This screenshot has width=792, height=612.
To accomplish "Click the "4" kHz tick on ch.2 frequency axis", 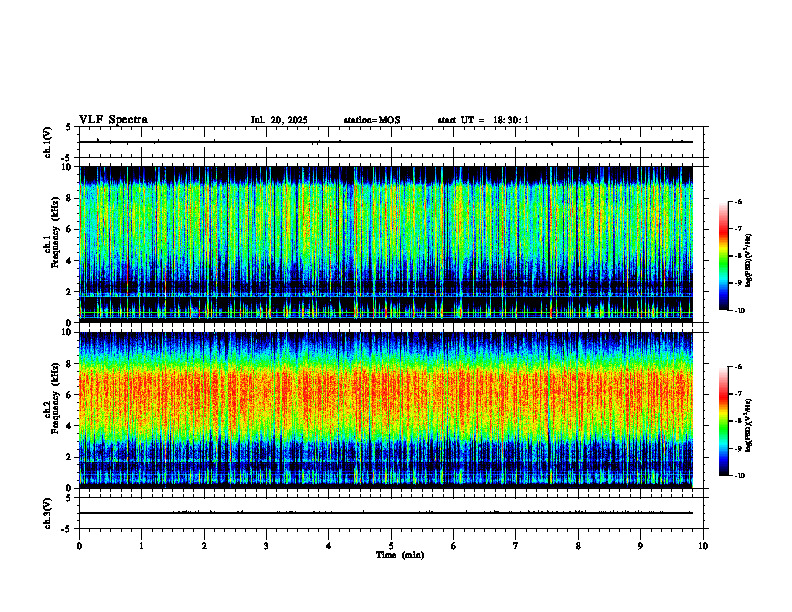I will 70,426.
